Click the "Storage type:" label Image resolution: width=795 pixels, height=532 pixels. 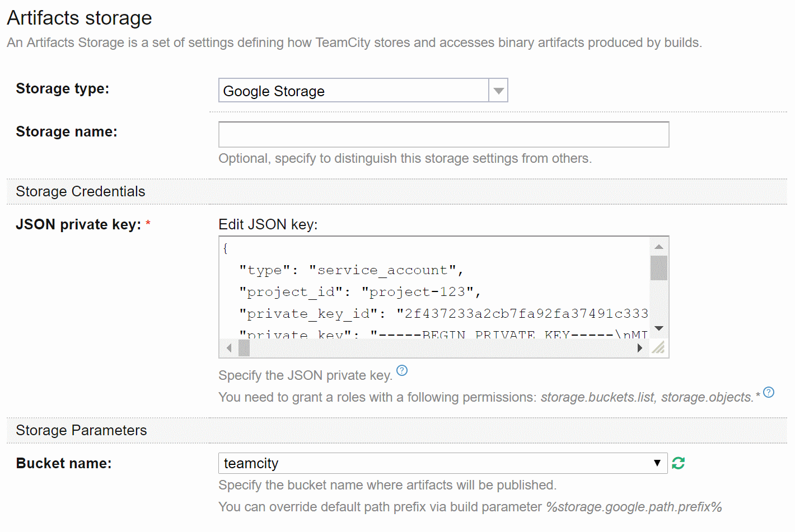[x=63, y=88]
